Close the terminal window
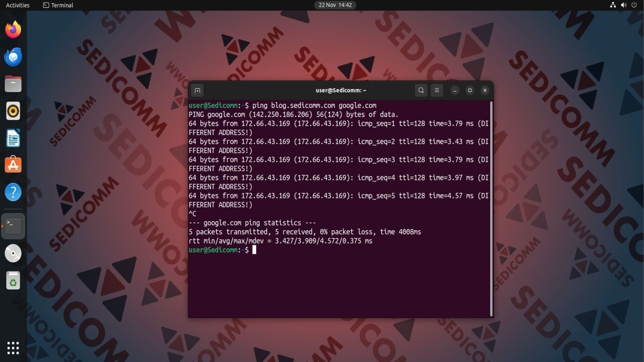644x362 pixels. (x=485, y=90)
